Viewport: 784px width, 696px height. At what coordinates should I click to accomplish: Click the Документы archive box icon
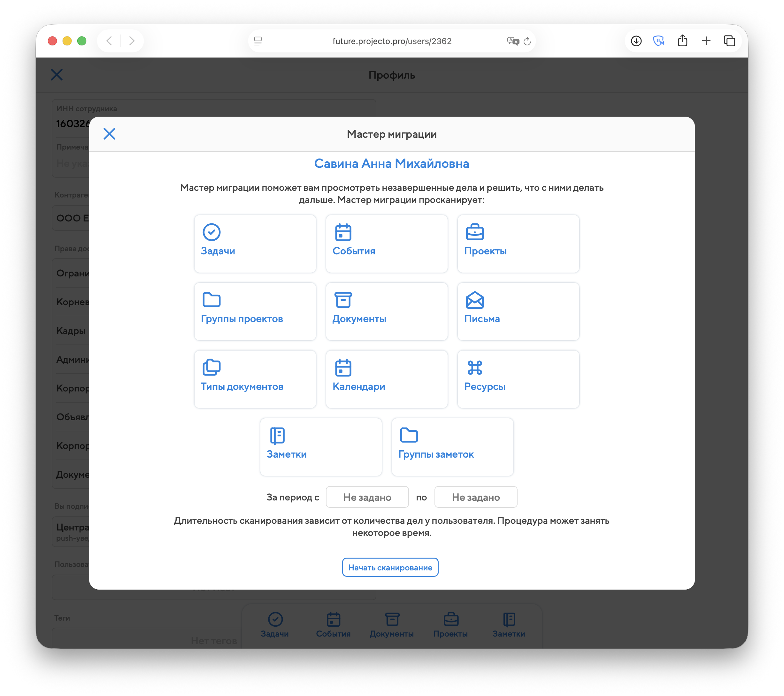click(x=343, y=300)
